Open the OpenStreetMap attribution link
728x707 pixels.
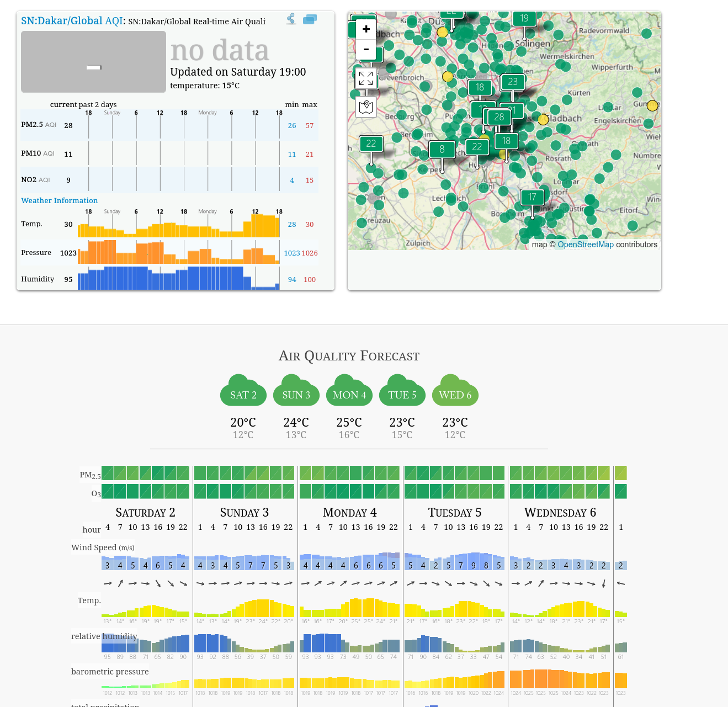(586, 244)
